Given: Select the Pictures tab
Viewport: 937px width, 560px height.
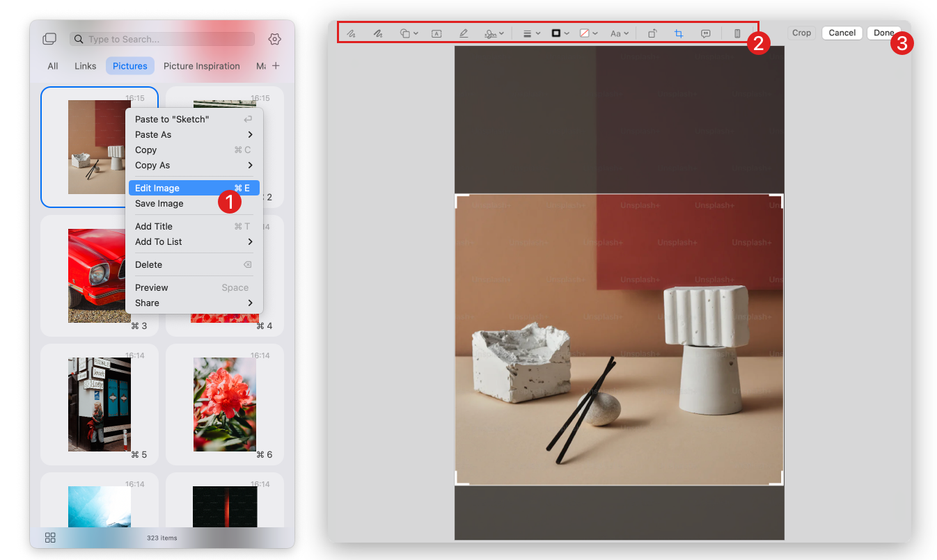Looking at the screenshot, I should pos(130,66).
